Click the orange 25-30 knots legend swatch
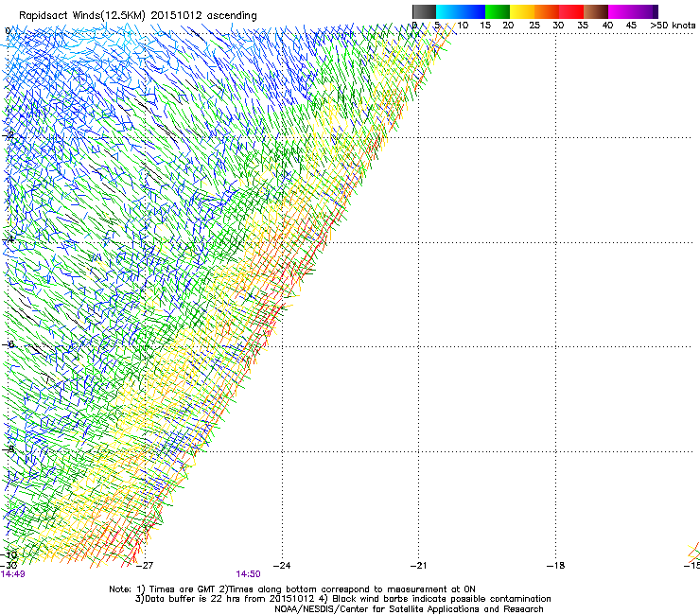This screenshot has height=615, width=700. tap(547, 11)
